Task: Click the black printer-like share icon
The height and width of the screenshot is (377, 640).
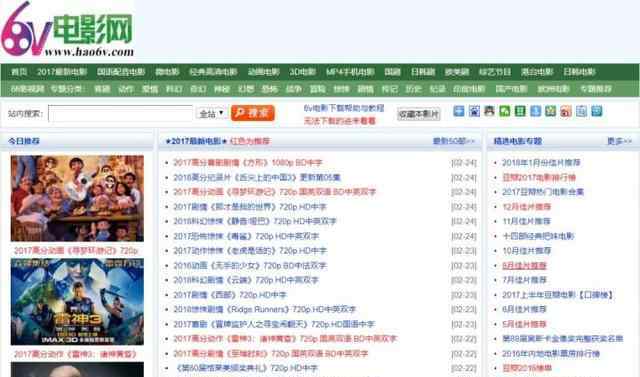Action: pyautogui.click(x=489, y=111)
